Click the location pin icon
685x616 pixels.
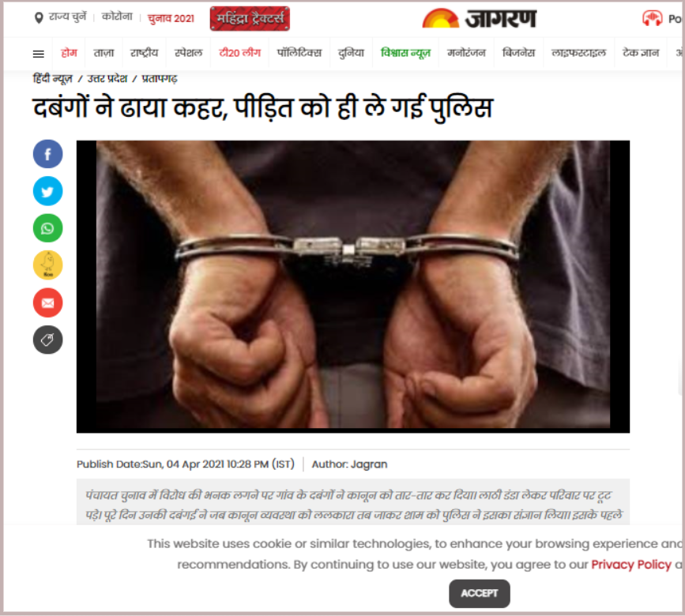[x=39, y=18]
